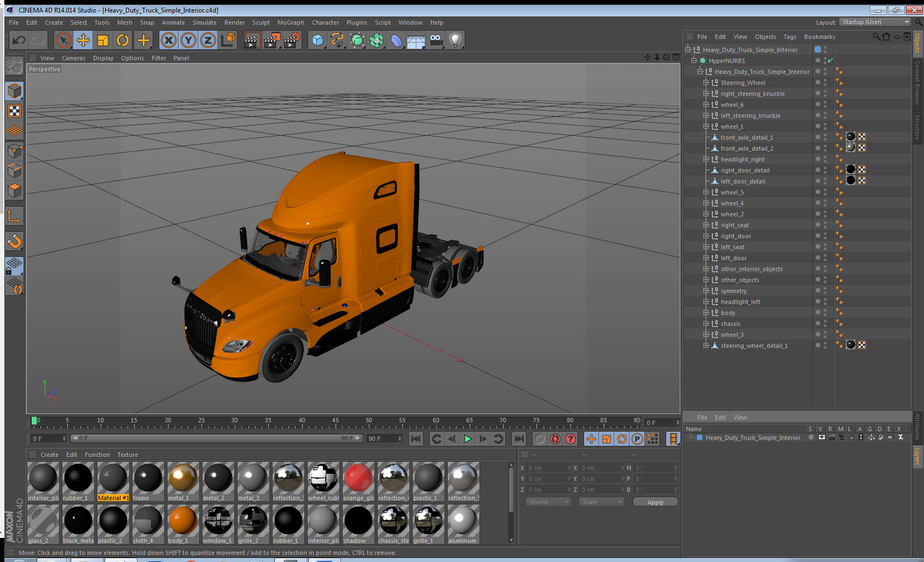Toggle Snap magnet in left palette

15,241
